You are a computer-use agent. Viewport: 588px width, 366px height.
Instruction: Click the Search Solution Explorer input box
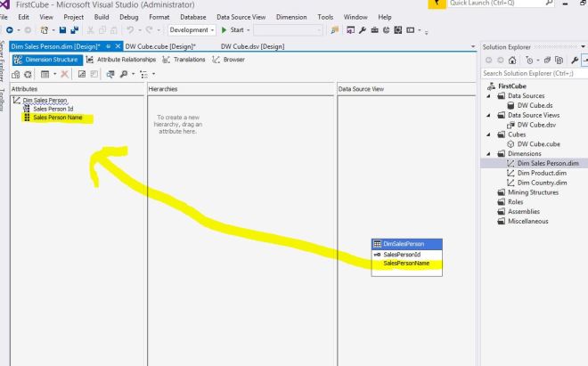(530, 73)
